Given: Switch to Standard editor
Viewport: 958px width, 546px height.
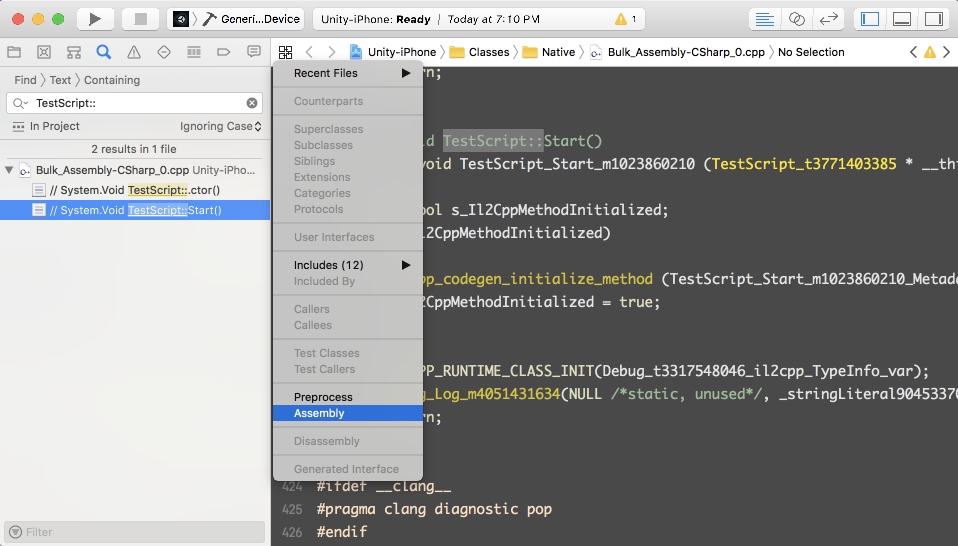Looking at the screenshot, I should point(764,19).
